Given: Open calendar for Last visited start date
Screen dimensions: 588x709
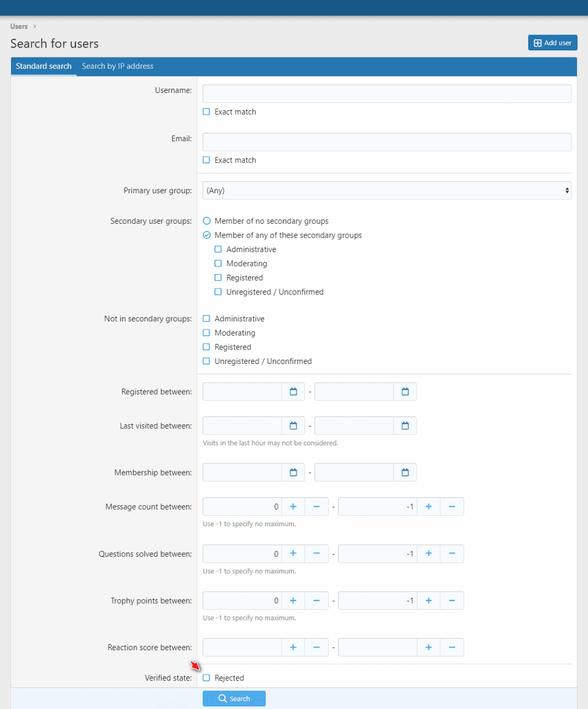Looking at the screenshot, I should 293,426.
